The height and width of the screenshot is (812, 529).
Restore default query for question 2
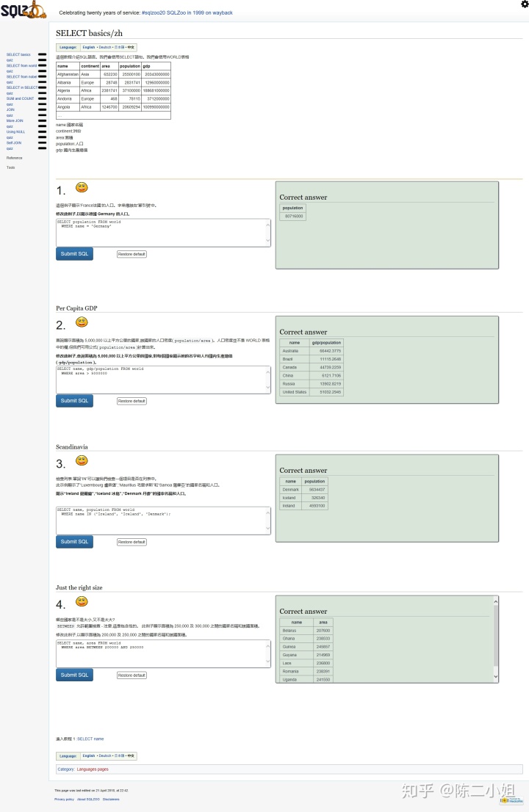[132, 402]
